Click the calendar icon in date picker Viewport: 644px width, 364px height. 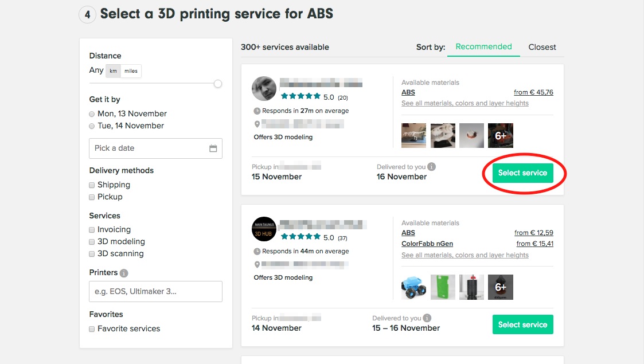point(213,148)
